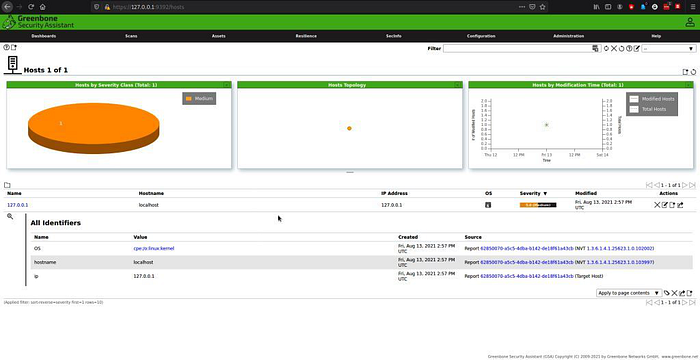This screenshot has height=360, width=700.
Task: Open the Scans menu
Action: click(x=131, y=36)
